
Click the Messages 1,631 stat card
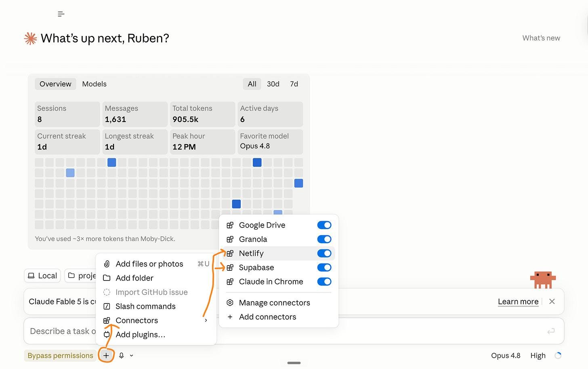135,114
